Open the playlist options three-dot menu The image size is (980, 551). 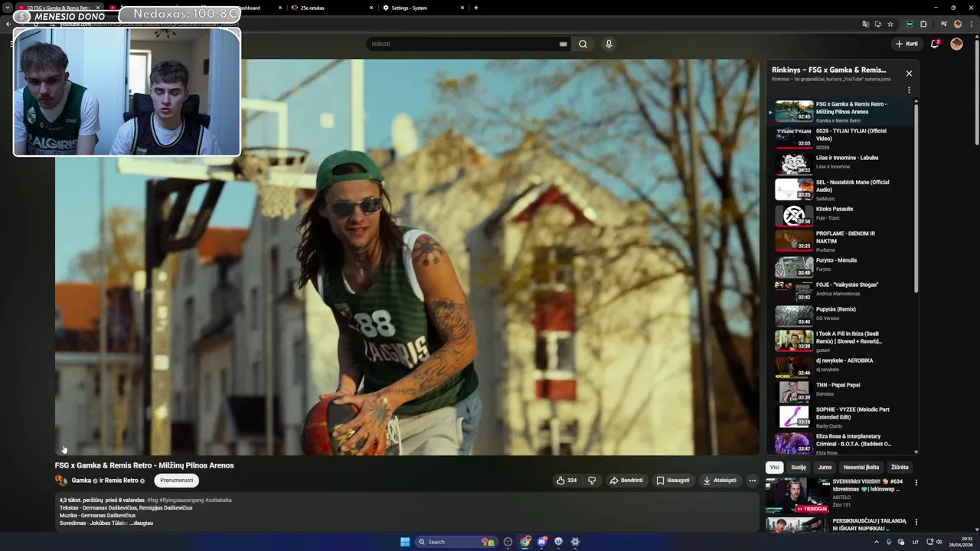pos(909,90)
